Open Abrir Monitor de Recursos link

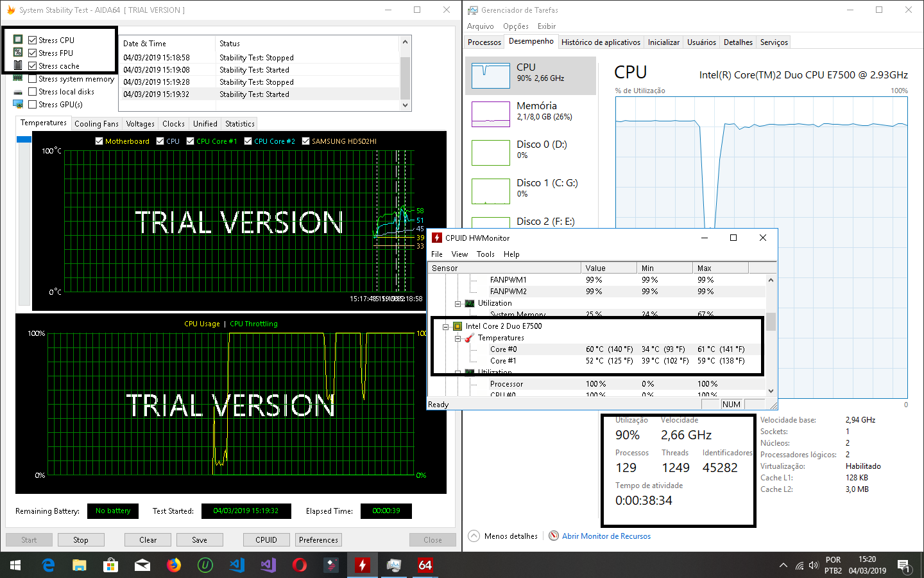606,536
